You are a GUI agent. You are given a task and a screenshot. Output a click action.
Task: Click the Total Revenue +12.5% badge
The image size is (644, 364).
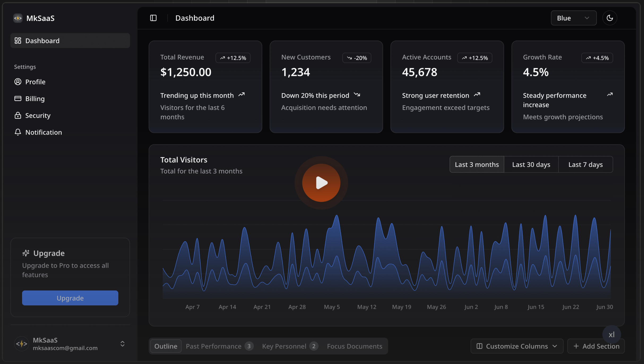tap(233, 58)
